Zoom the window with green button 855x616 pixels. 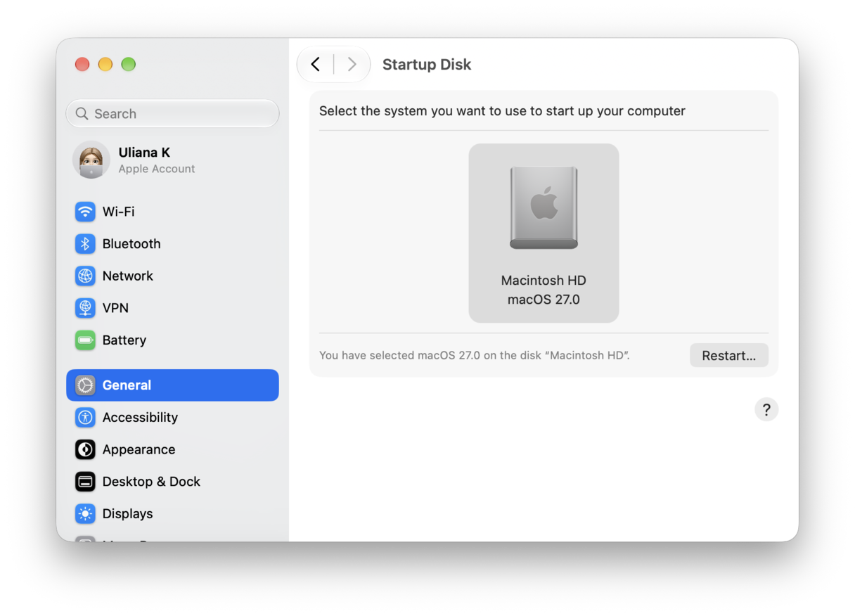[128, 65]
